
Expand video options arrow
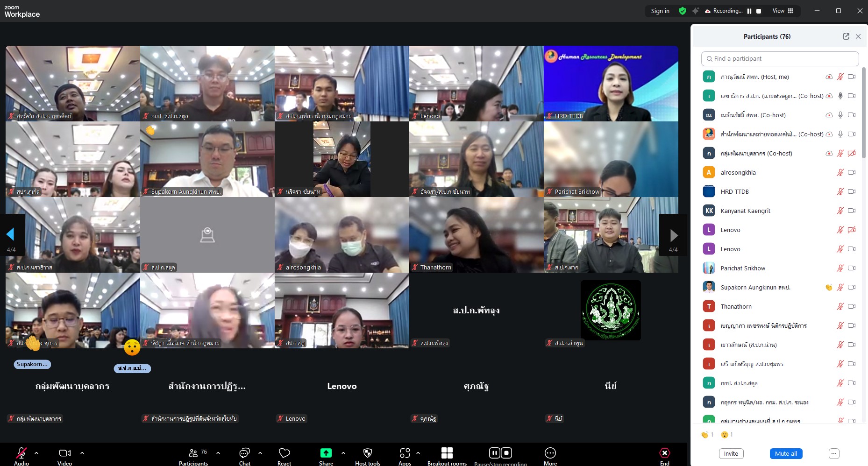click(82, 453)
